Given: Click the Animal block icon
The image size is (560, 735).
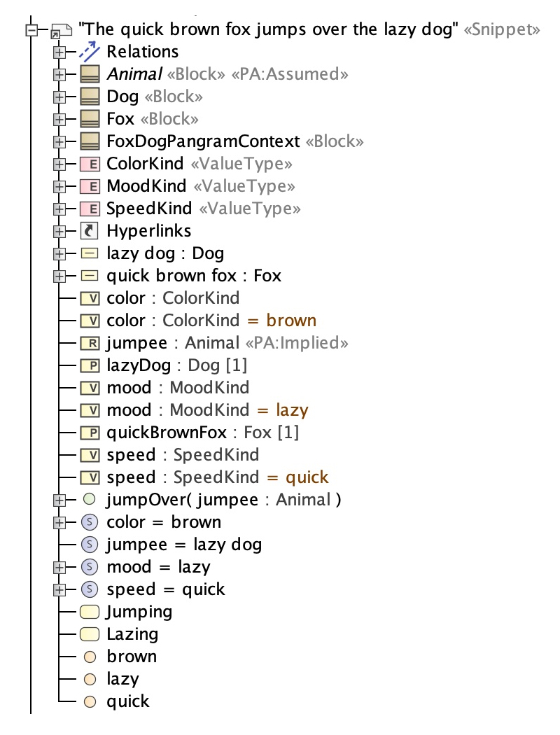Looking at the screenshot, I should pos(89,74).
